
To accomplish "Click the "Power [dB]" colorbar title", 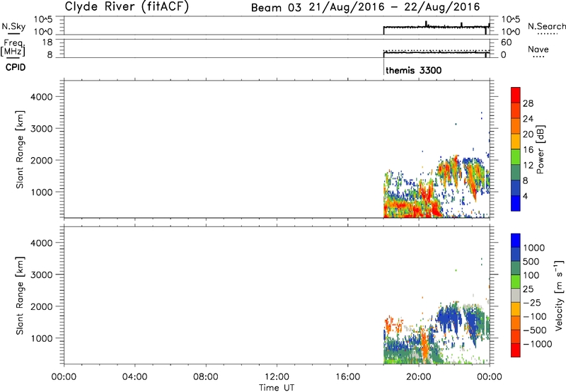I will point(541,149).
